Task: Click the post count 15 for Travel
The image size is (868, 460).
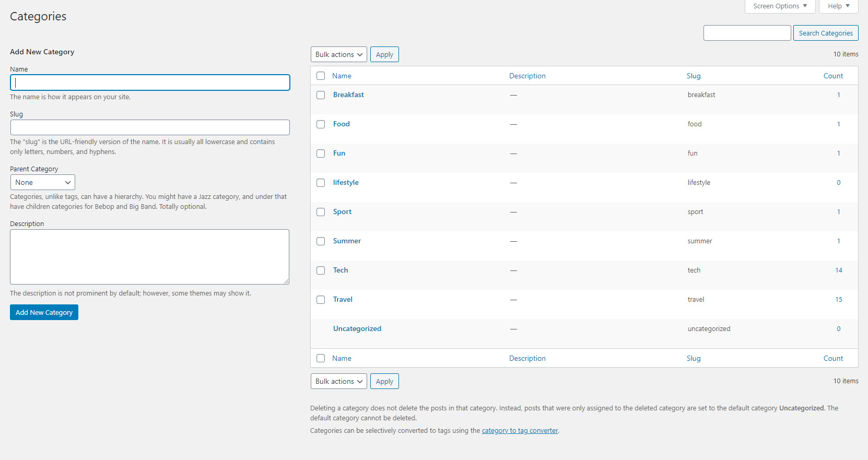Action: (838, 299)
